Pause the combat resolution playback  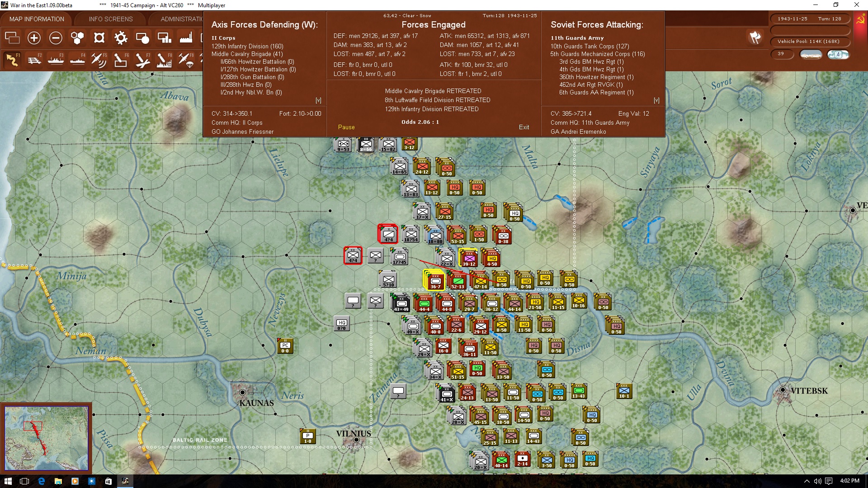(x=346, y=127)
